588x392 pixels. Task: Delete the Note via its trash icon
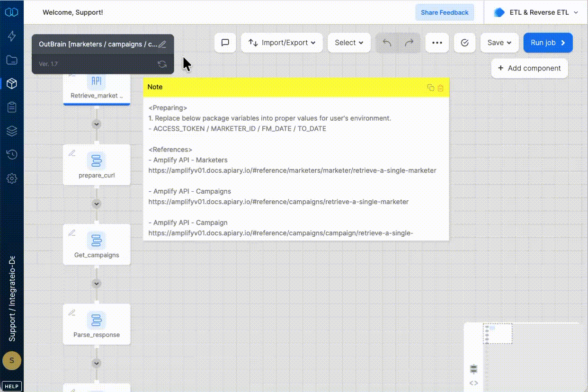coord(440,88)
